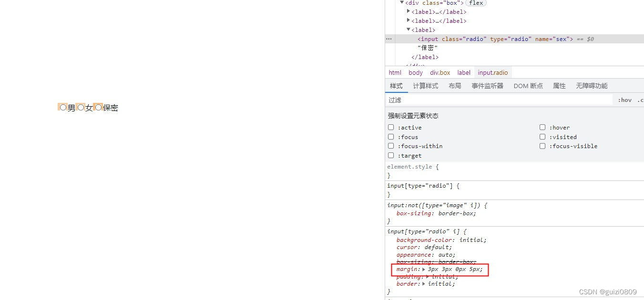Enable the :active forced state checkbox
This screenshot has height=300, width=644.
391,127
